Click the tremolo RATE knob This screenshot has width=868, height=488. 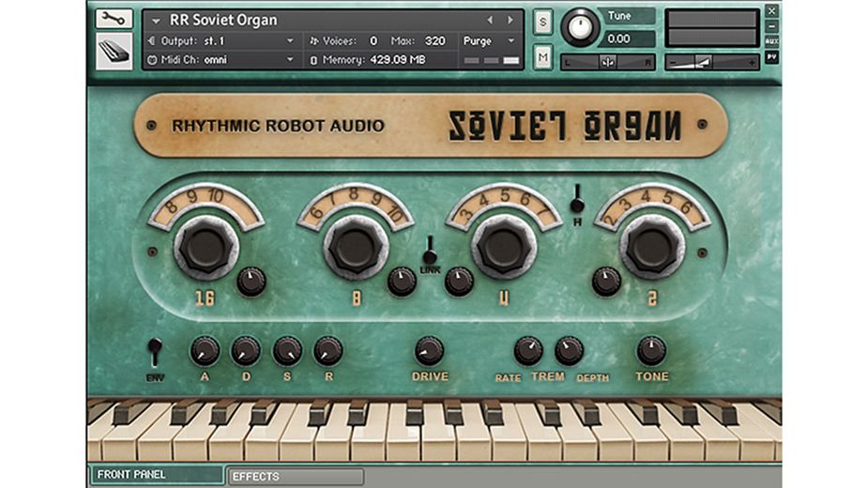(x=528, y=351)
